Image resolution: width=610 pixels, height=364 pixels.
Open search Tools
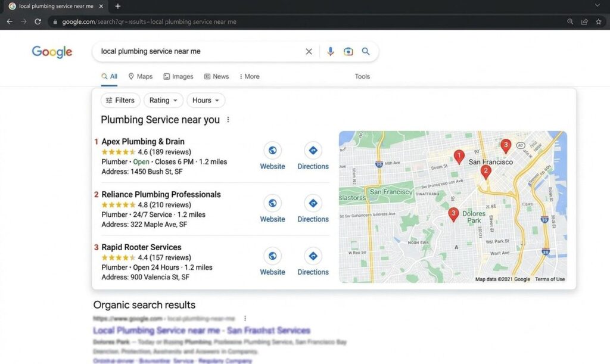(362, 77)
